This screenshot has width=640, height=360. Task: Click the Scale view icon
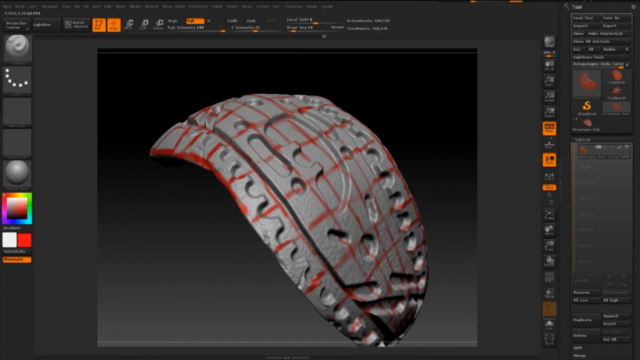549,246
